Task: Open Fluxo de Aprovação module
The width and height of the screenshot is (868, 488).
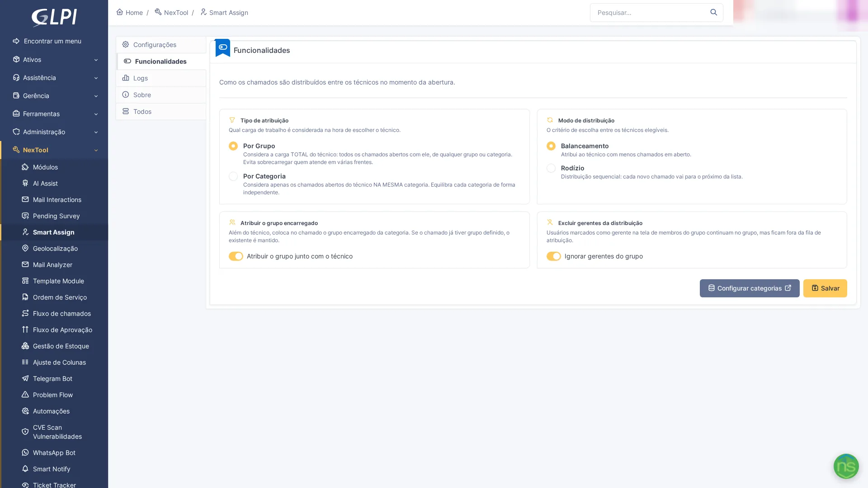Action: [55, 330]
